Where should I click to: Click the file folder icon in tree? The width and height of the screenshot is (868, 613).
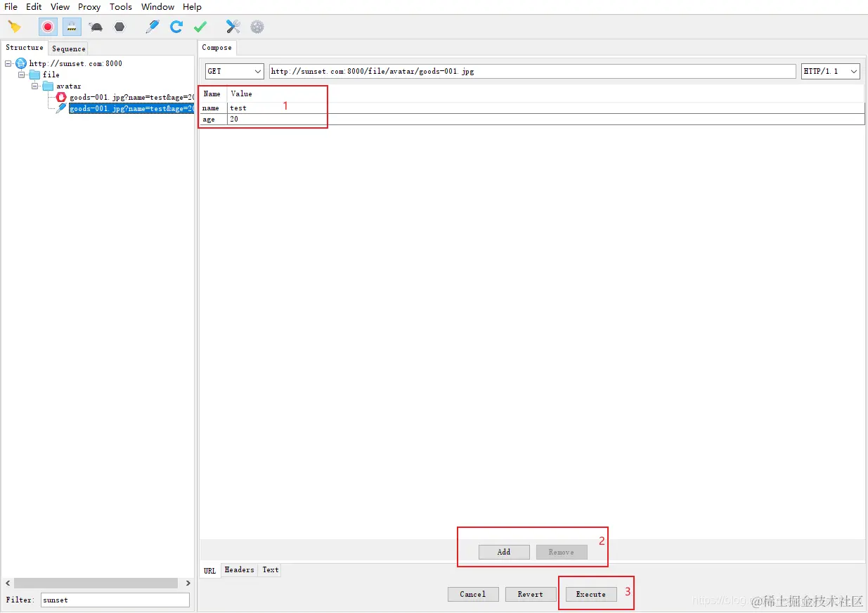click(34, 75)
